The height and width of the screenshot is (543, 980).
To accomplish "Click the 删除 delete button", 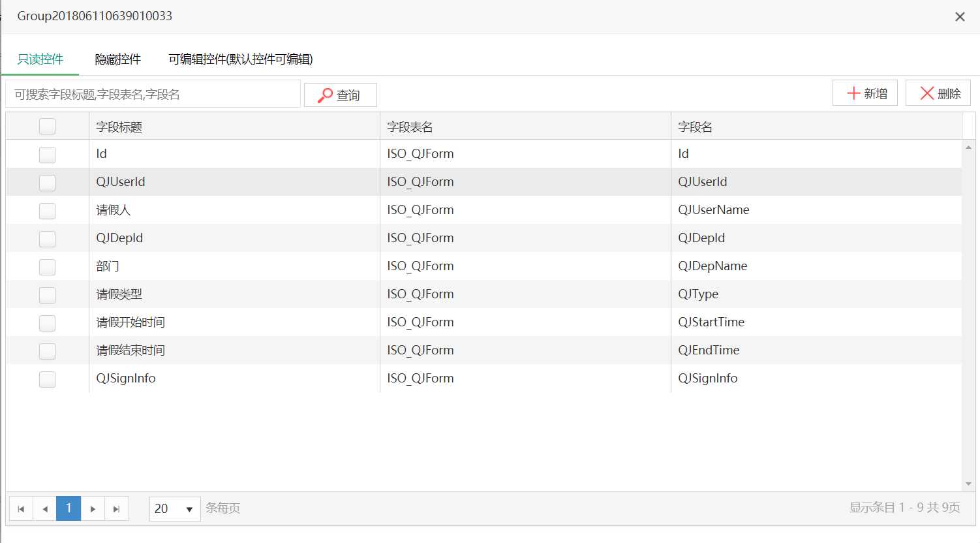I will coord(938,93).
